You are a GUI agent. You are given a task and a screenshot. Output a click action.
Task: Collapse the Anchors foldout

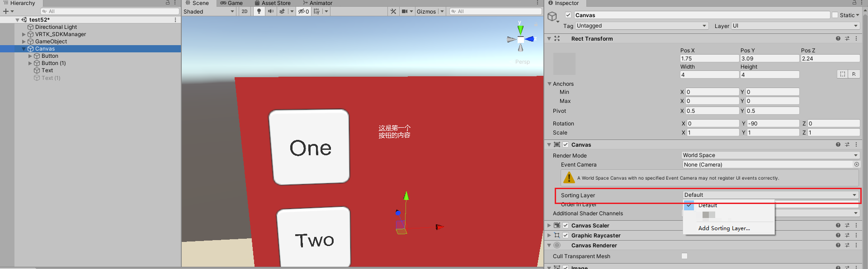549,83
